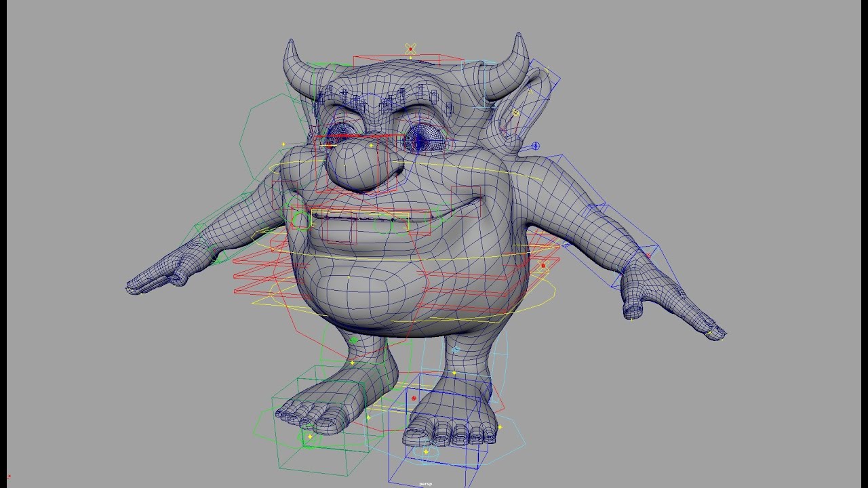The height and width of the screenshot is (488, 868).
Task: Select the yellow star on the nose bridge
Action: pyautogui.click(x=371, y=145)
